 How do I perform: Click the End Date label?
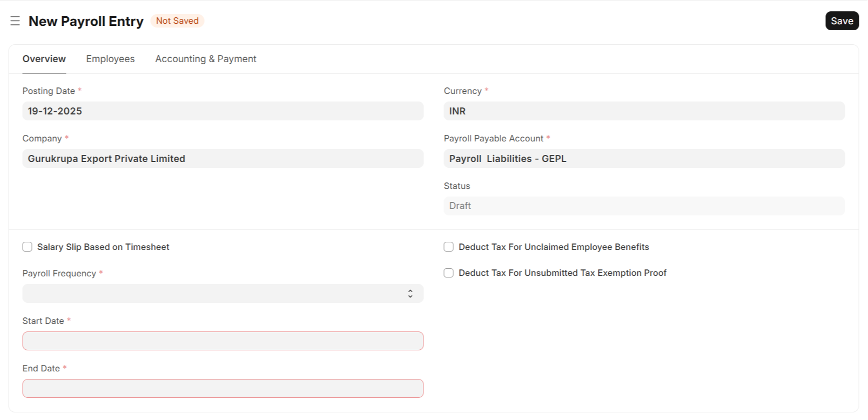click(x=41, y=368)
